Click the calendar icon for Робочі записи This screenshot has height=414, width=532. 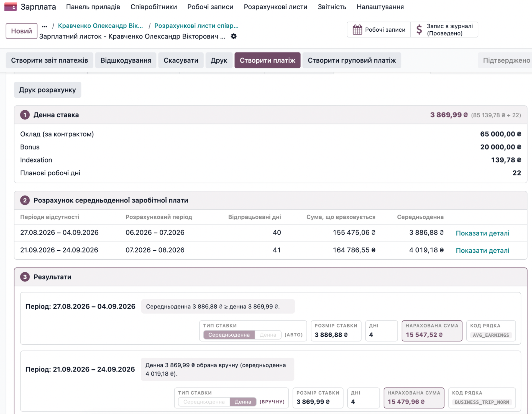click(x=357, y=30)
